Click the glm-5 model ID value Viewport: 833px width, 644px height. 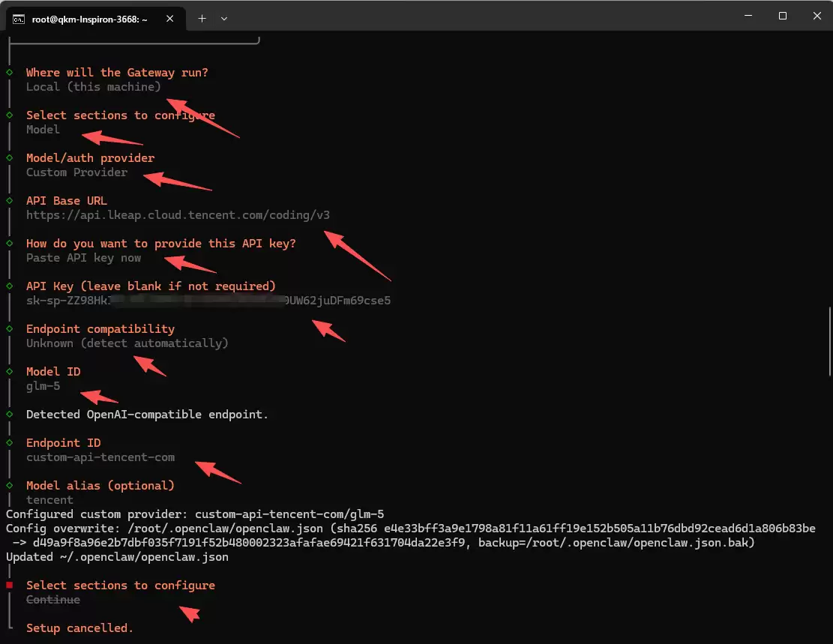click(43, 386)
